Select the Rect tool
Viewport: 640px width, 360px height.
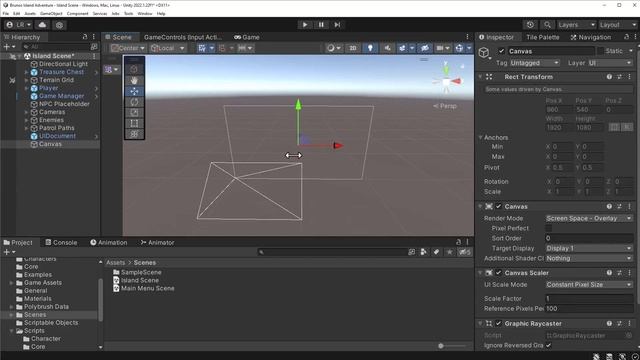[134, 123]
